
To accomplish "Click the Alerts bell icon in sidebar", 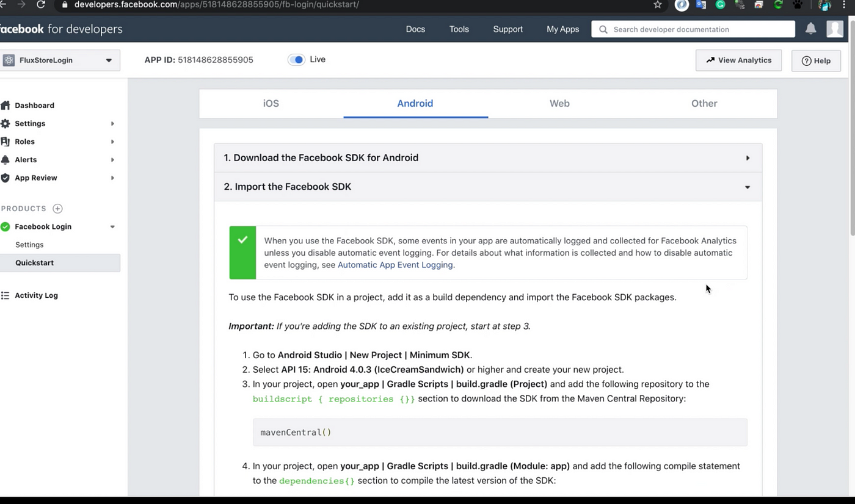I will (x=5, y=159).
